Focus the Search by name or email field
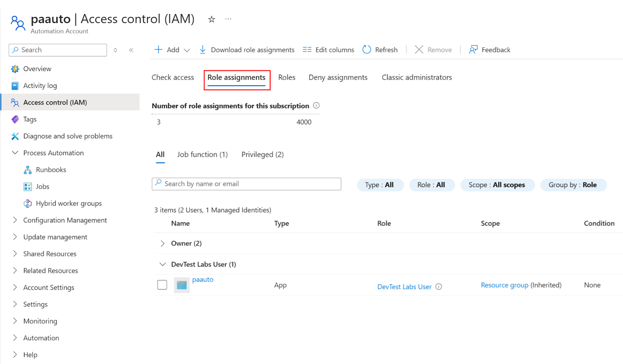623x364 pixels. 246,184
